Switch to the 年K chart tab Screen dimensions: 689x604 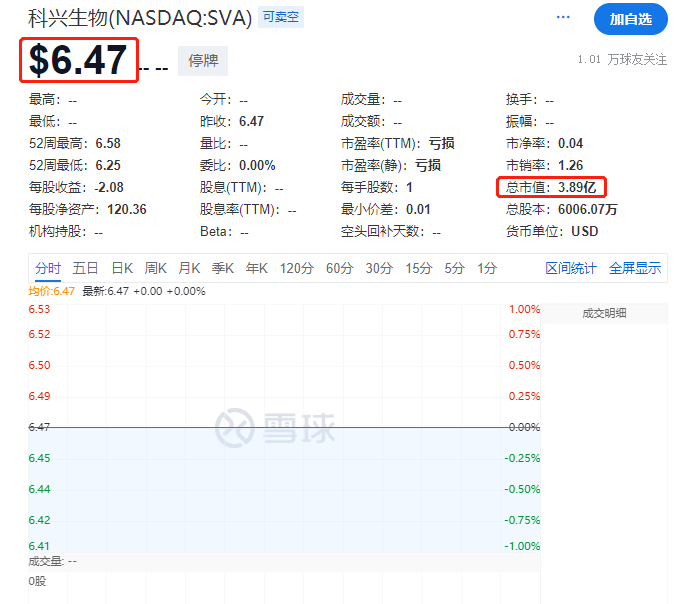[257, 268]
